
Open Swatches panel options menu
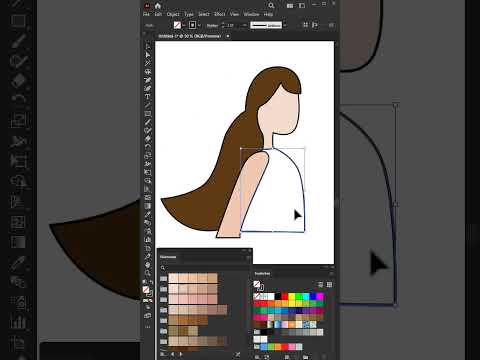(x=331, y=274)
